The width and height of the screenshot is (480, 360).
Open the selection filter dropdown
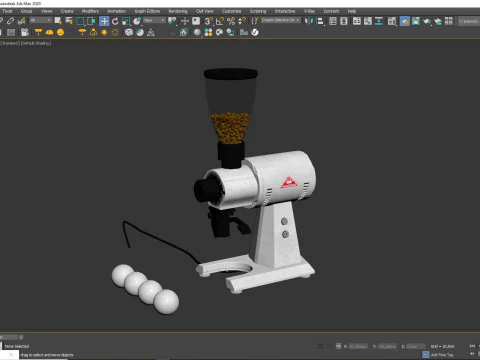click(x=41, y=20)
